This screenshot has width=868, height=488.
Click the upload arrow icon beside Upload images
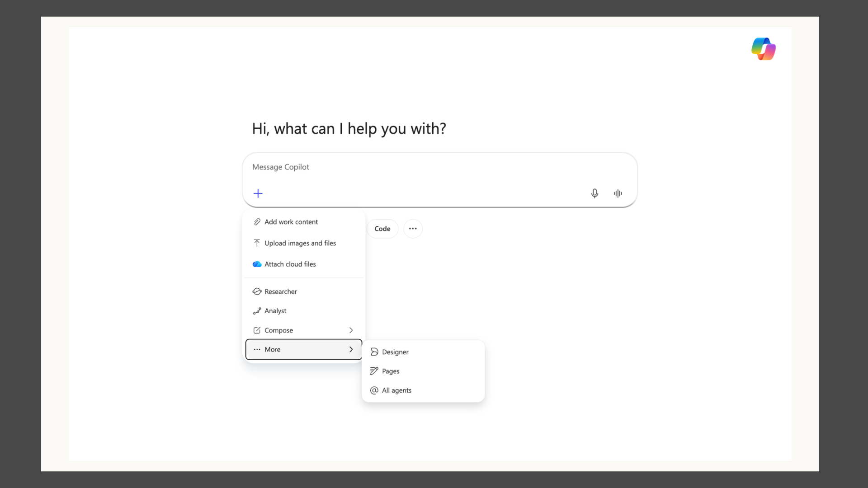[x=257, y=243]
